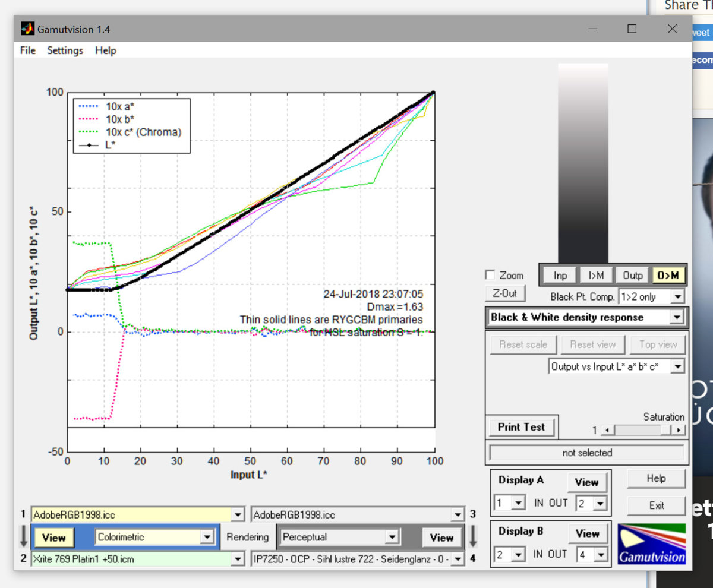Click Saturation slider left arrow

(x=606, y=430)
